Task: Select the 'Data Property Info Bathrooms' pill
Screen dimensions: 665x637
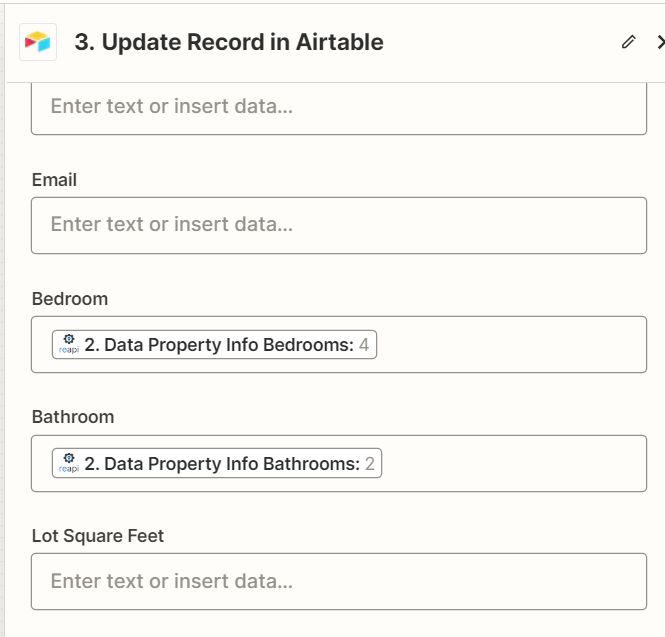Action: (x=217, y=463)
